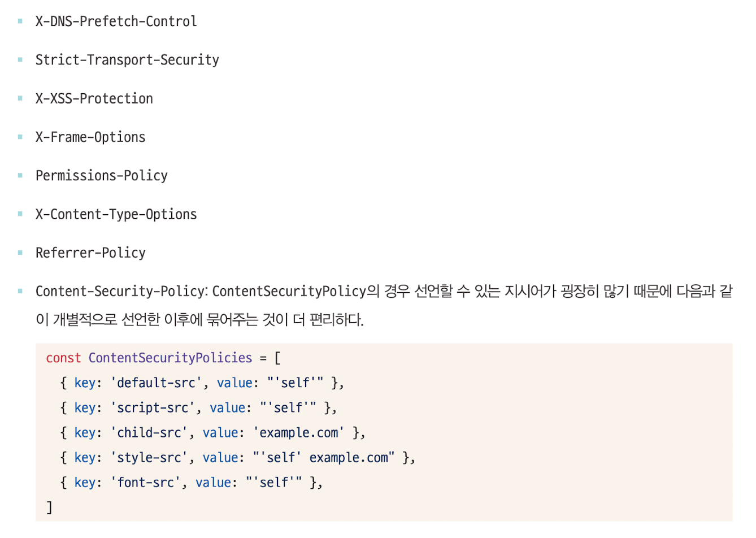The image size is (756, 538).
Task: Select the Strict-Transport-Security text
Action: tap(127, 60)
